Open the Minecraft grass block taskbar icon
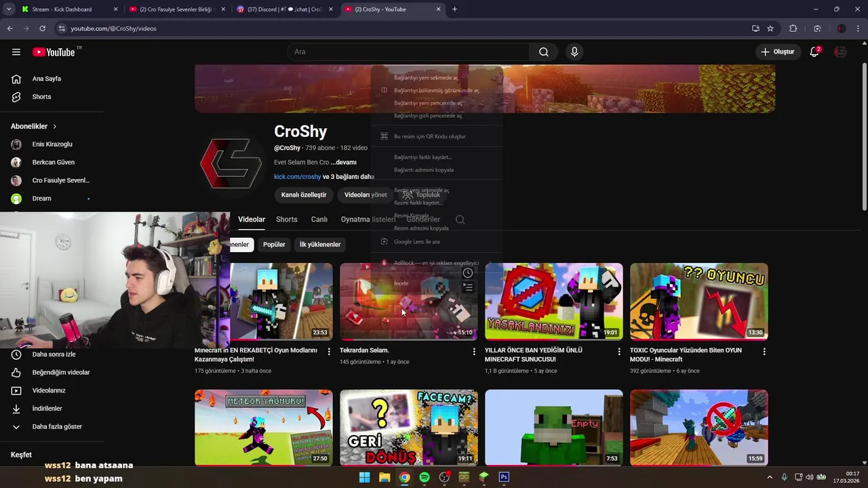The height and width of the screenshot is (488, 868). click(x=484, y=477)
